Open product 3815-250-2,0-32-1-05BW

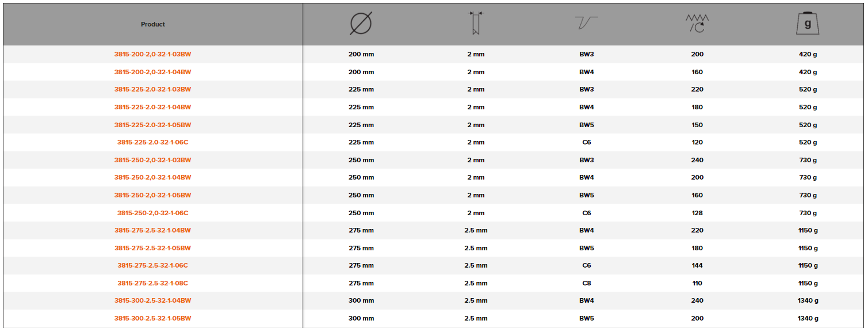pos(153,195)
